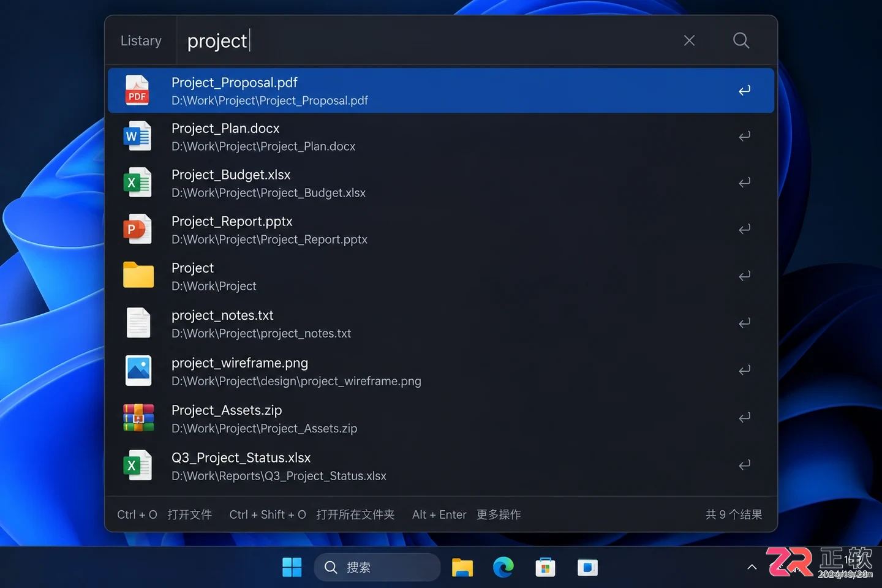
Task: Select the Project_Assets.zip file name
Action: (x=227, y=410)
